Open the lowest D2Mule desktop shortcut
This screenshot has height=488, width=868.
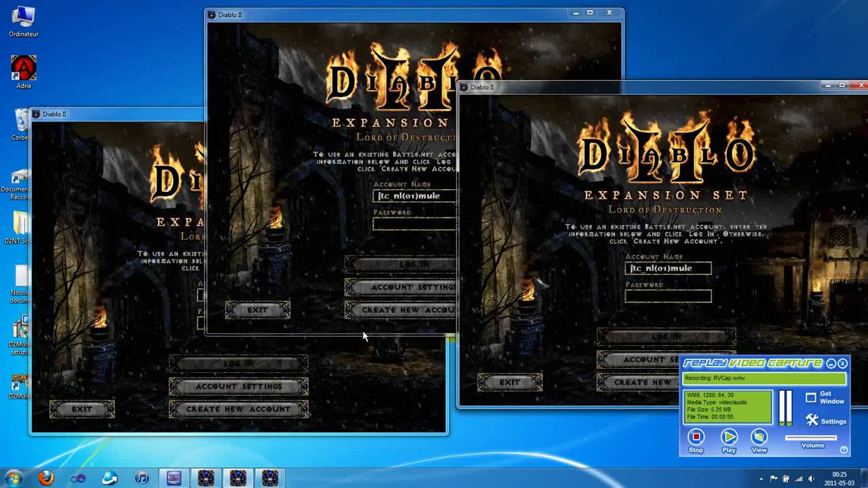18,385
